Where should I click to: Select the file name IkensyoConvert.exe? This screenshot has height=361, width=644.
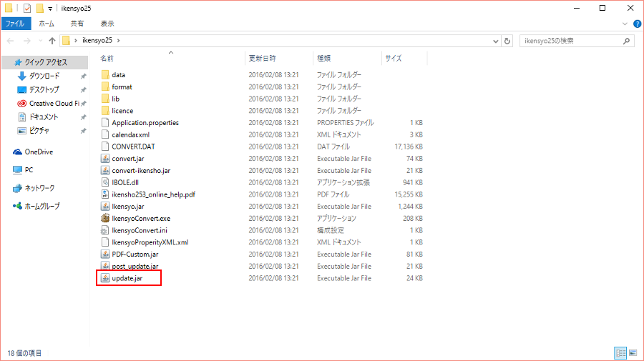141,218
